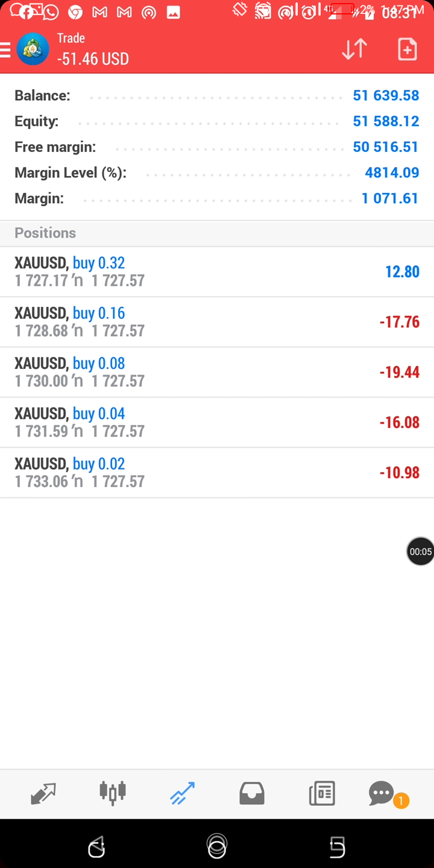Select the XAUUSD buy 0.04 position row

217,422
